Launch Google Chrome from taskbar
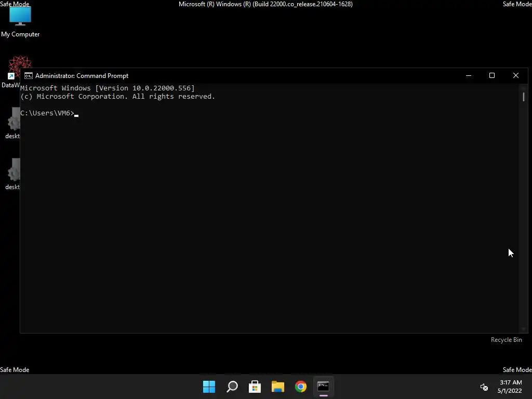Viewport: 532px width, 399px height. (301, 387)
